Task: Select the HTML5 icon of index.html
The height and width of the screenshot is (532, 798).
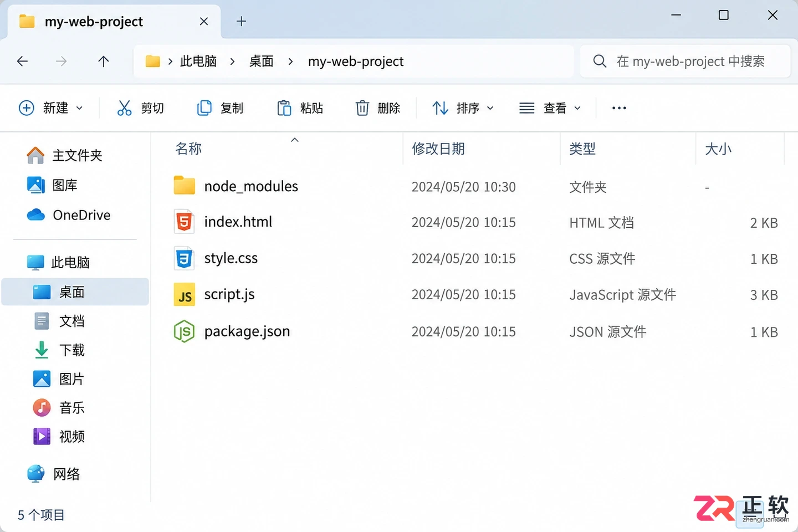Action: (x=184, y=222)
